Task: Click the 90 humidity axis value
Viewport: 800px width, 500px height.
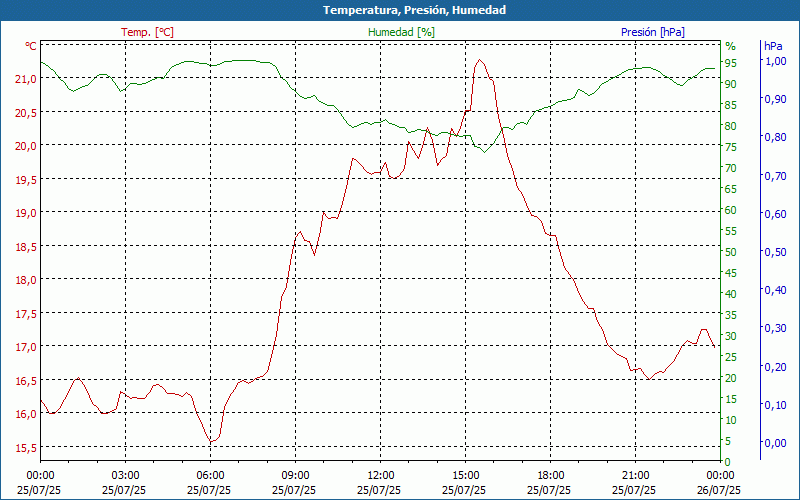Action: pyautogui.click(x=731, y=84)
